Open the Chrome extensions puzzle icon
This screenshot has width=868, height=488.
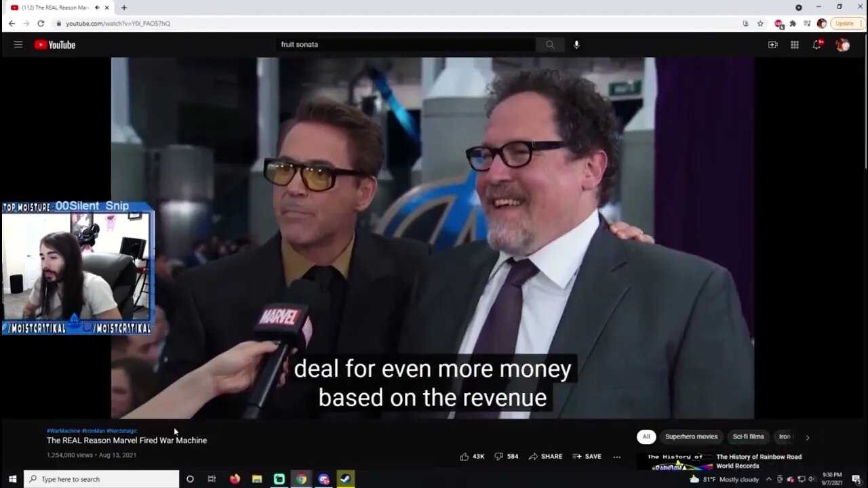click(x=793, y=23)
